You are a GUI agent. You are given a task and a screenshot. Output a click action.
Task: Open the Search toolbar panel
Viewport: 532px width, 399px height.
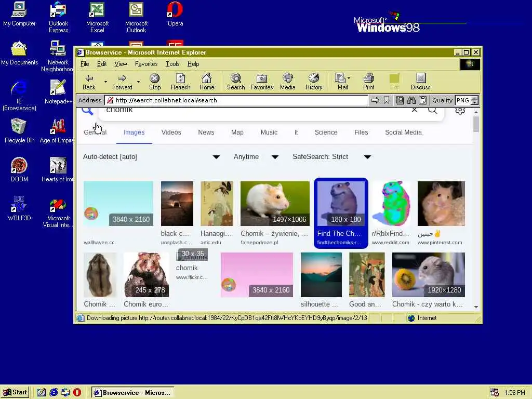pyautogui.click(x=236, y=82)
